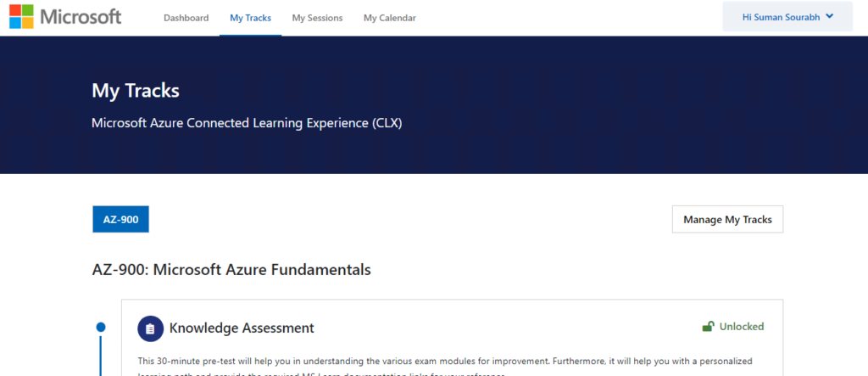Select the My Tracks tab
This screenshot has width=868, height=376.
point(250,18)
